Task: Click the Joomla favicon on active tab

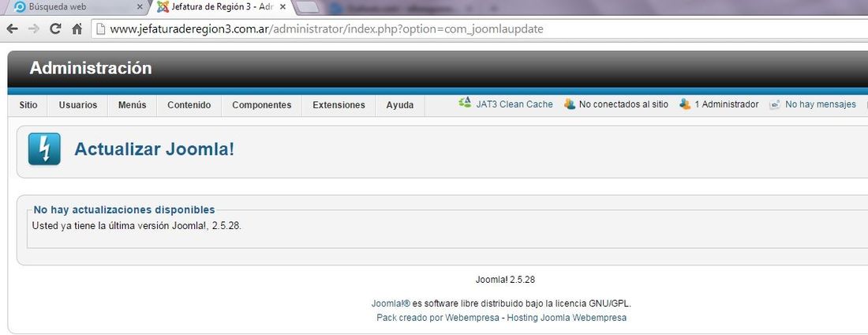Action: click(163, 7)
